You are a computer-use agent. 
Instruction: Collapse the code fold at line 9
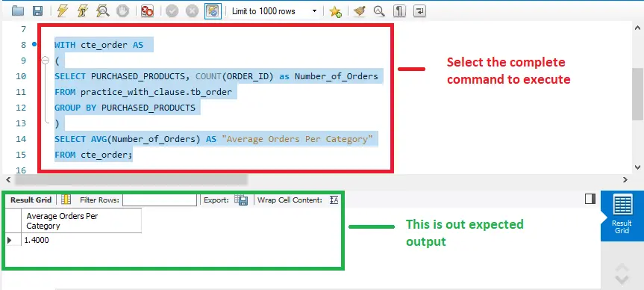[46, 61]
